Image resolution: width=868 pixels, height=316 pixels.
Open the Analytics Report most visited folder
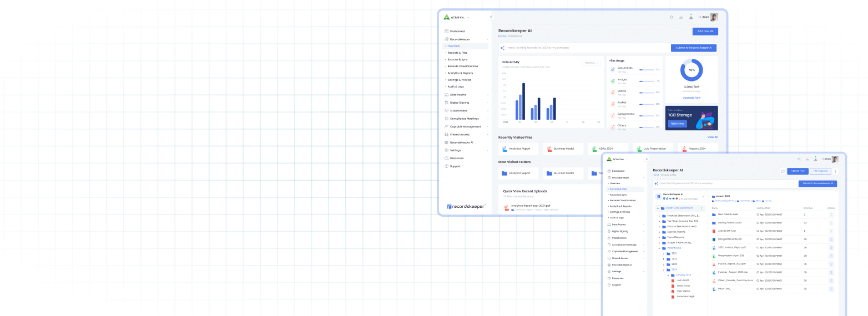point(518,173)
